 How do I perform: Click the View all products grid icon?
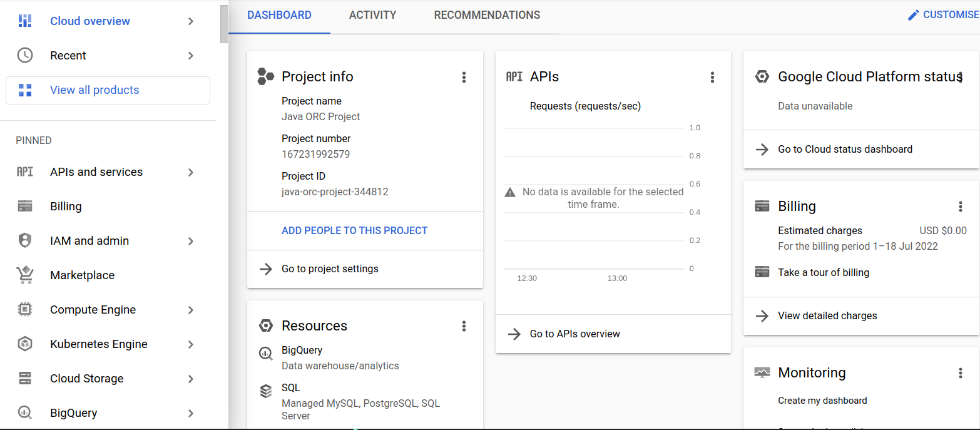coord(25,90)
